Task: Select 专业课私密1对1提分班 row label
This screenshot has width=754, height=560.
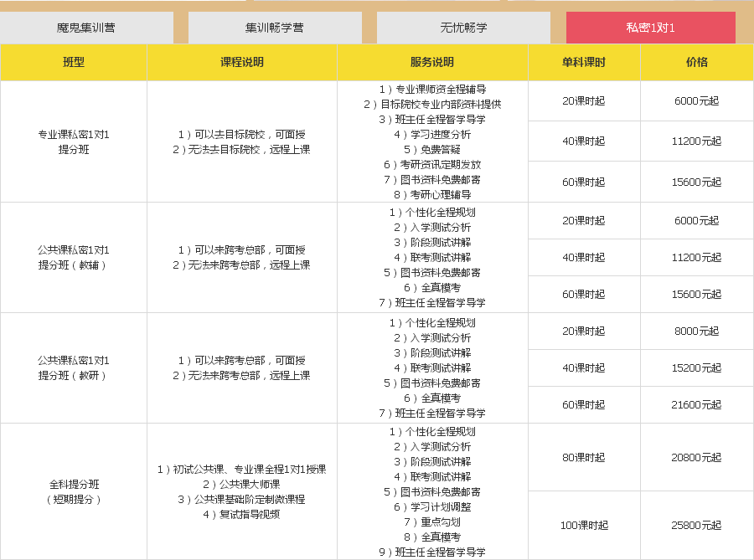Action: 74,140
